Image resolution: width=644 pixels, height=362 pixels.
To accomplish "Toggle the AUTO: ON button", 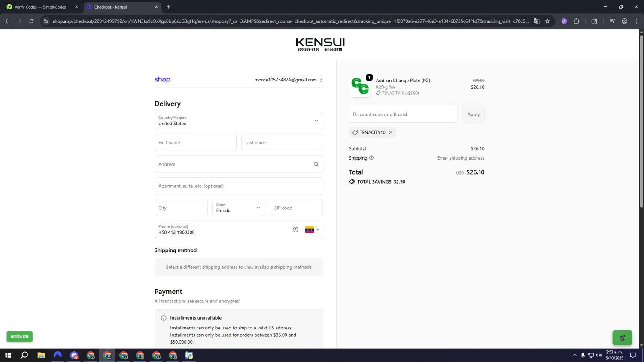I will click(19, 337).
